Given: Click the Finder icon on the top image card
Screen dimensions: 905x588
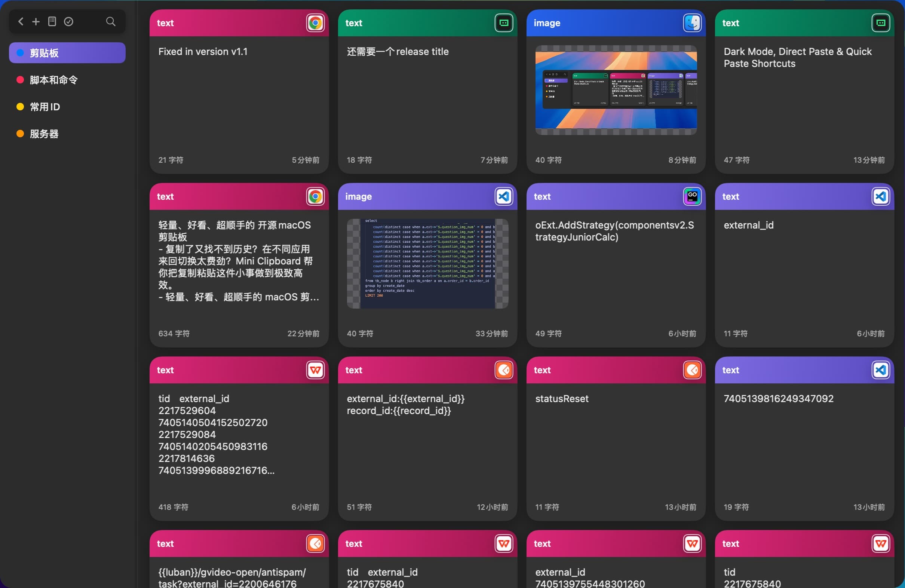Looking at the screenshot, I should pos(692,23).
